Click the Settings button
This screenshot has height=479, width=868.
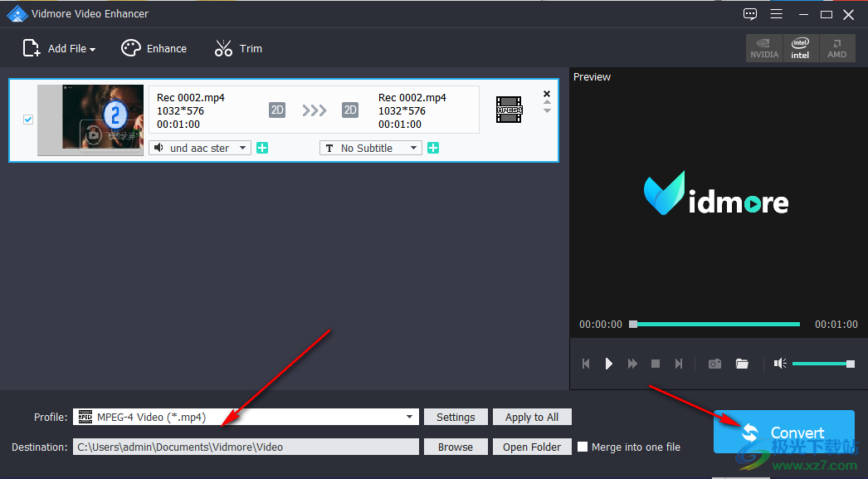(x=456, y=417)
